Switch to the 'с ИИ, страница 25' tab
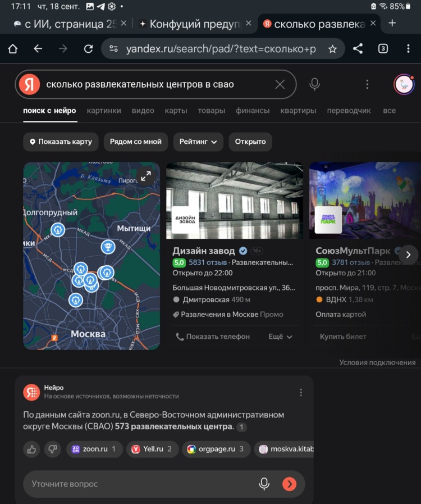Viewport: 421px width, 504px height. click(65, 24)
